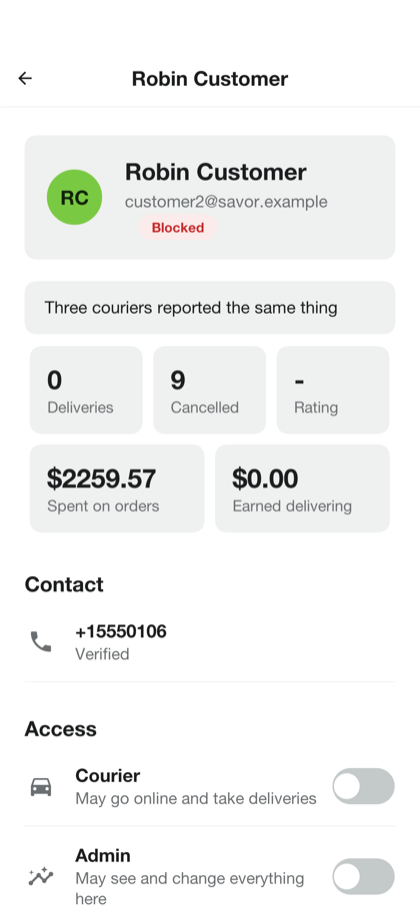The height and width of the screenshot is (909, 420).
Task: Tap the car icon next to Courier
Action: (41, 787)
